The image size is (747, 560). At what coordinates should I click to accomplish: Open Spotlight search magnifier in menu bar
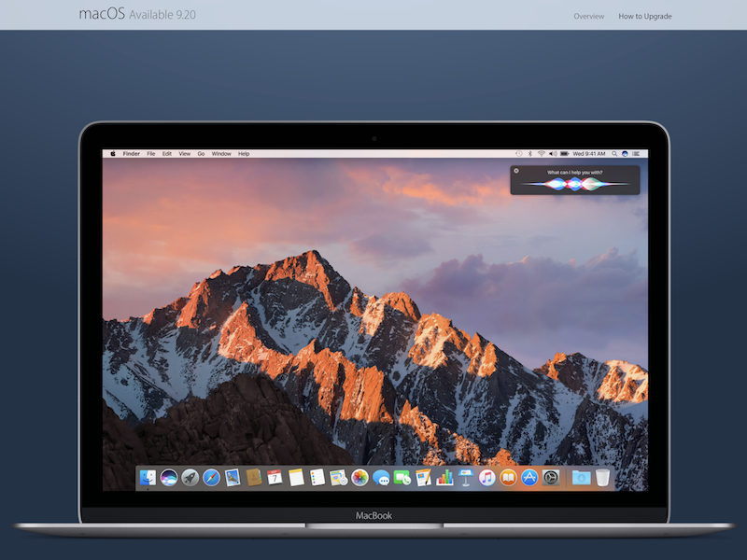613,153
